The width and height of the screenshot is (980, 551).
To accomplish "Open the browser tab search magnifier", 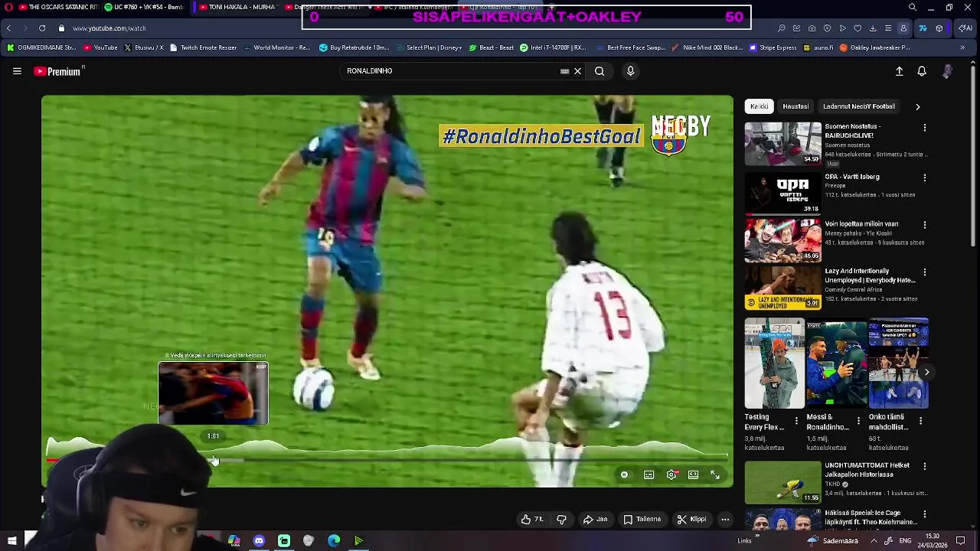I will pos(912,8).
